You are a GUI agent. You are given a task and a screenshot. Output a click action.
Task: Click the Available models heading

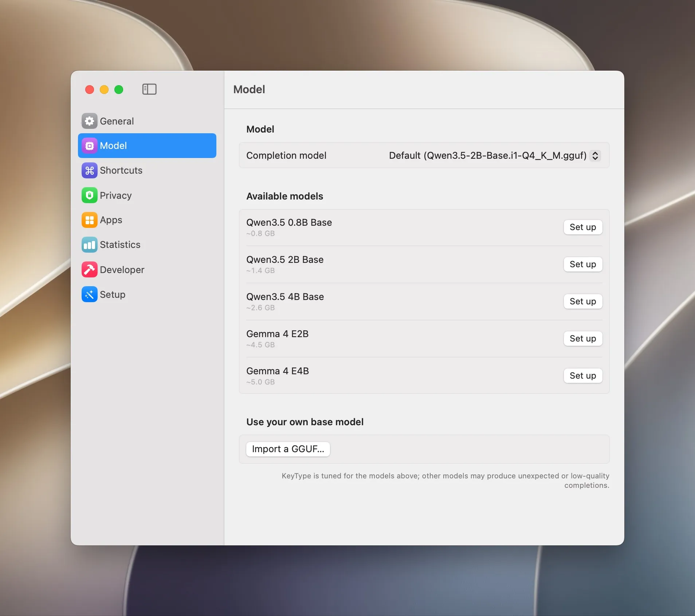click(x=285, y=196)
